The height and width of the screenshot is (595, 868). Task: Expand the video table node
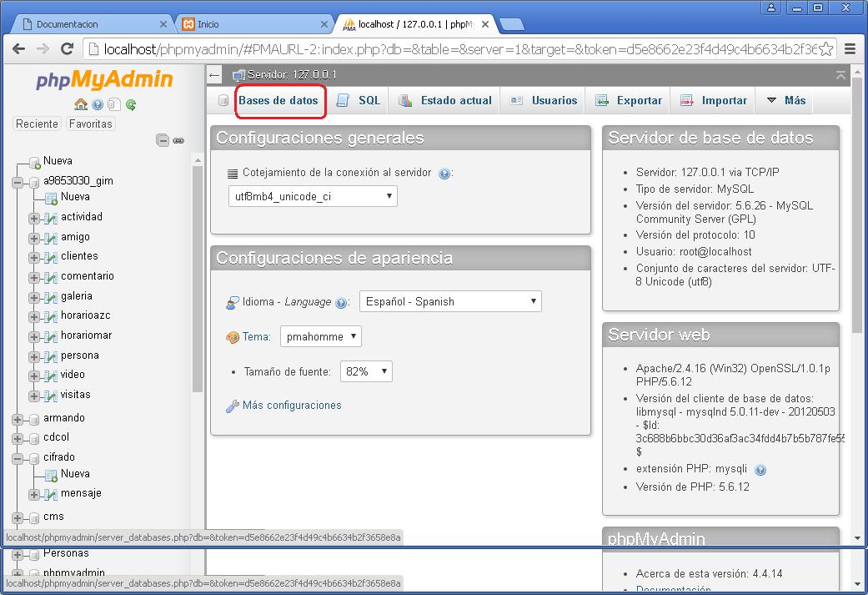[x=34, y=376]
